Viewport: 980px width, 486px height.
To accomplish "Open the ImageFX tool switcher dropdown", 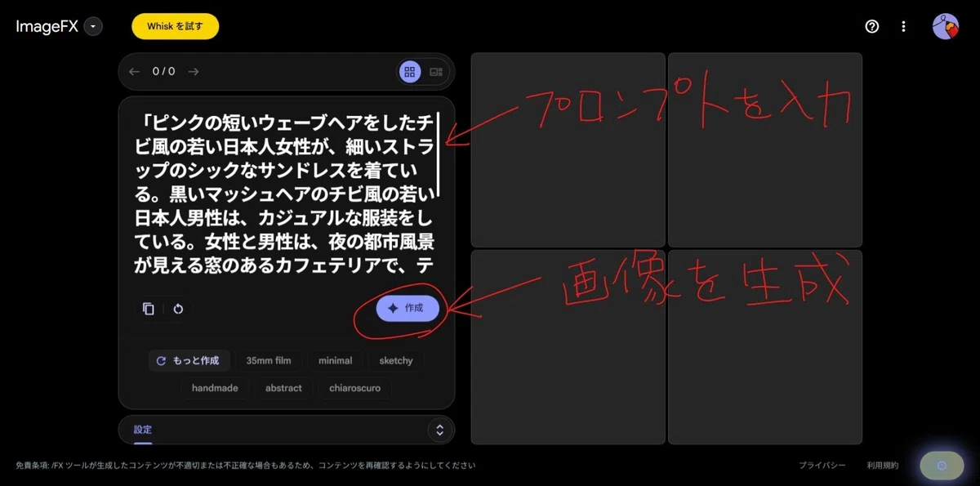I will click(93, 26).
